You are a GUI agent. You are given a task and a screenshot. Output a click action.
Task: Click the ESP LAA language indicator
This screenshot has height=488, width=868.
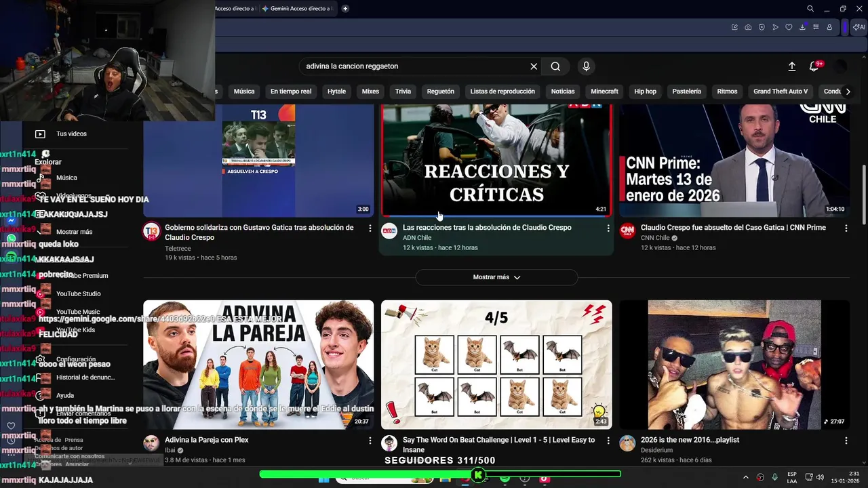[x=792, y=478]
